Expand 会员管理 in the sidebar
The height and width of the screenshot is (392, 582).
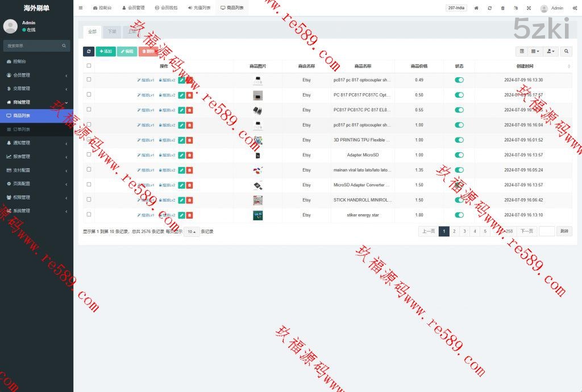click(36, 75)
